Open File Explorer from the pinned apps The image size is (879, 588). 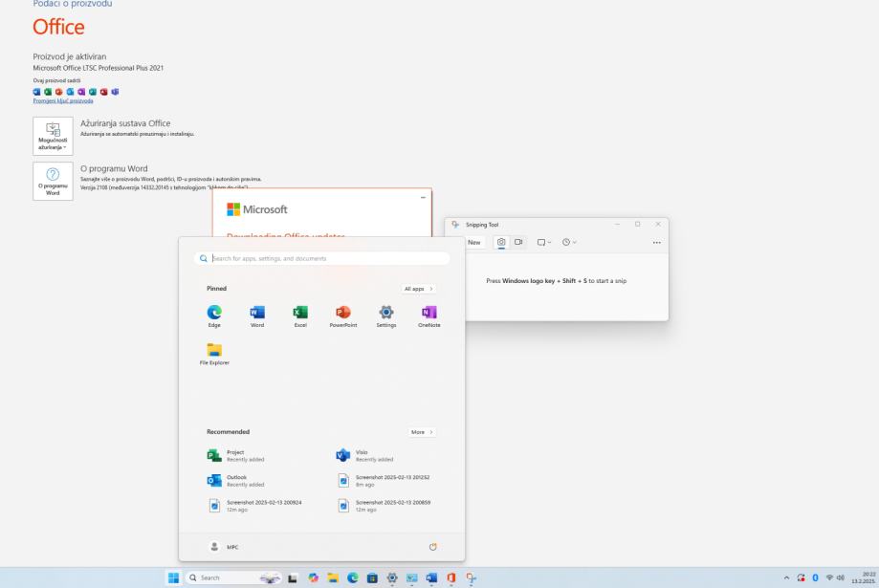tap(214, 354)
